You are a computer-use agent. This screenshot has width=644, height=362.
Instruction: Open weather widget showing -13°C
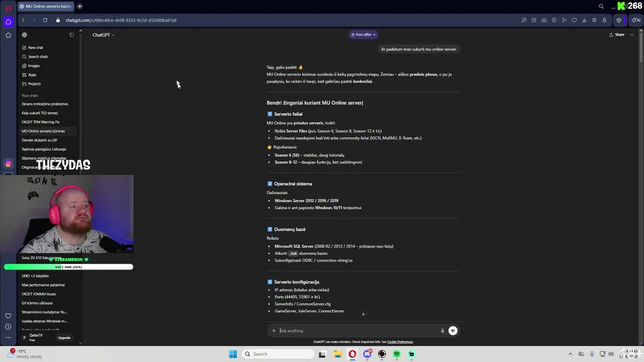point(25,354)
